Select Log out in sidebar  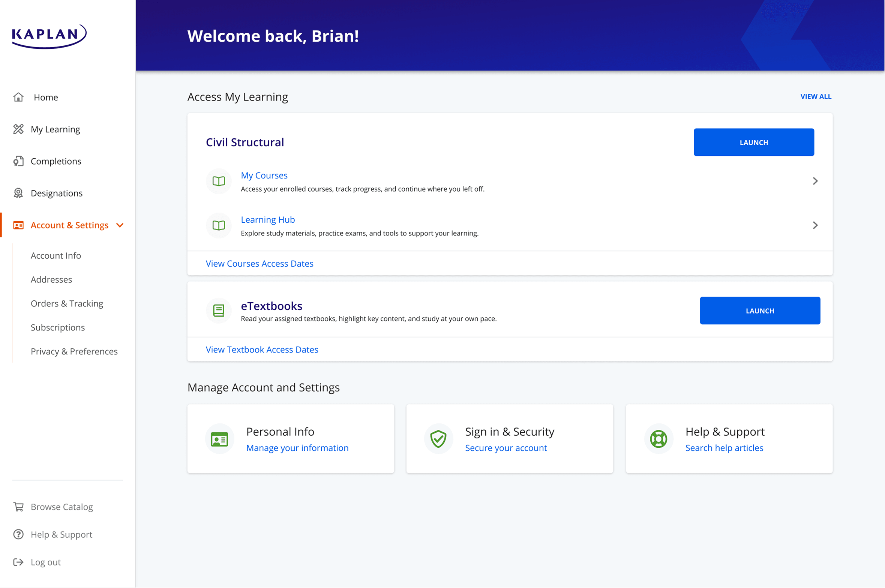(46, 562)
